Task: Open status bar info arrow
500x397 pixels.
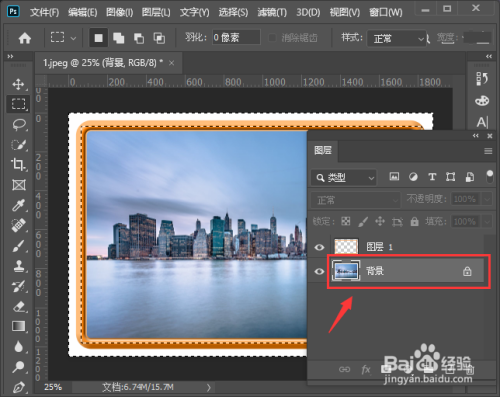Action: click(208, 387)
